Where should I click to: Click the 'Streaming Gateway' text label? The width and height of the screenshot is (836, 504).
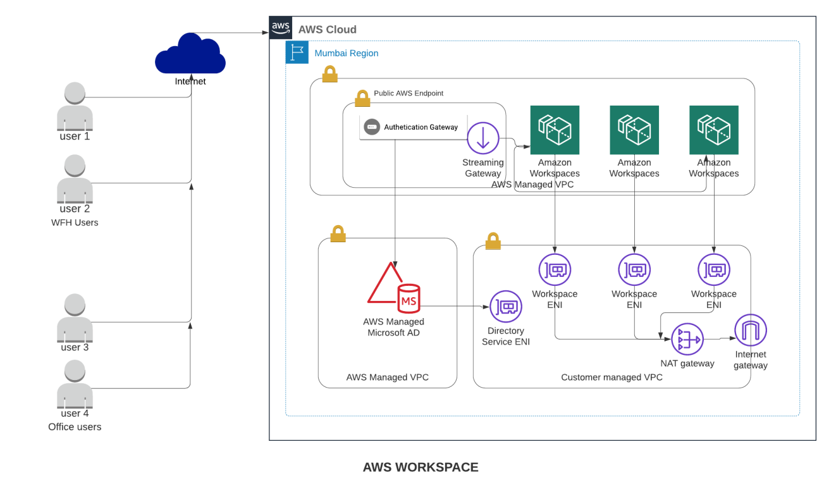tap(483, 168)
